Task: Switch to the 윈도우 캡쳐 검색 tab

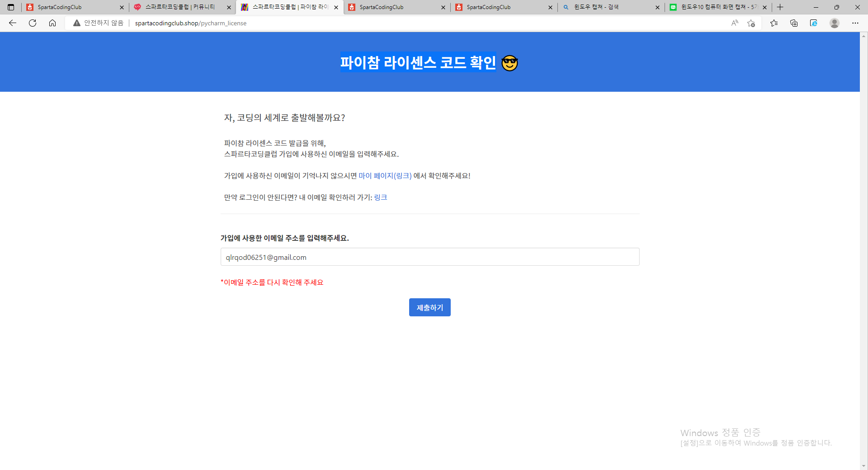Action: tap(611, 7)
